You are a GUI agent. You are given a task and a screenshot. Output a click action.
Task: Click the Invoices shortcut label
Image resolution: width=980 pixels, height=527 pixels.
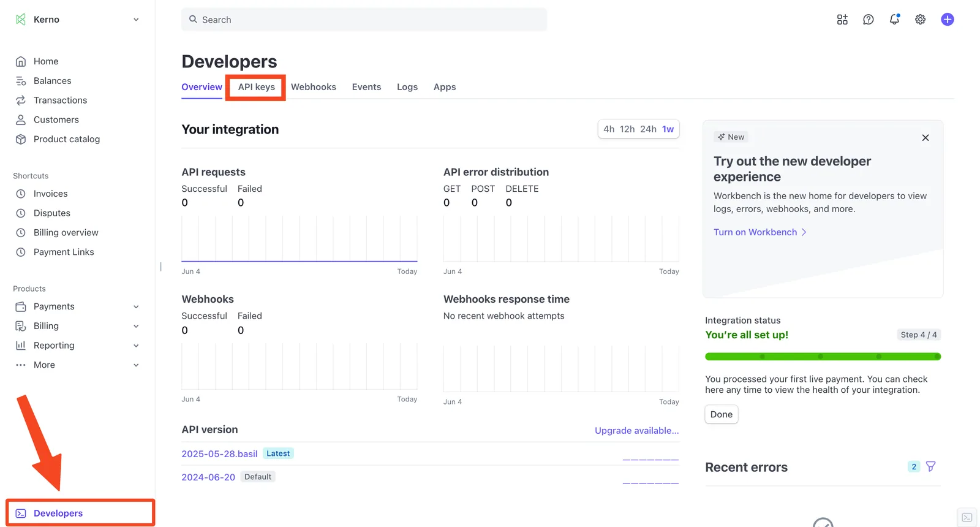pos(50,194)
